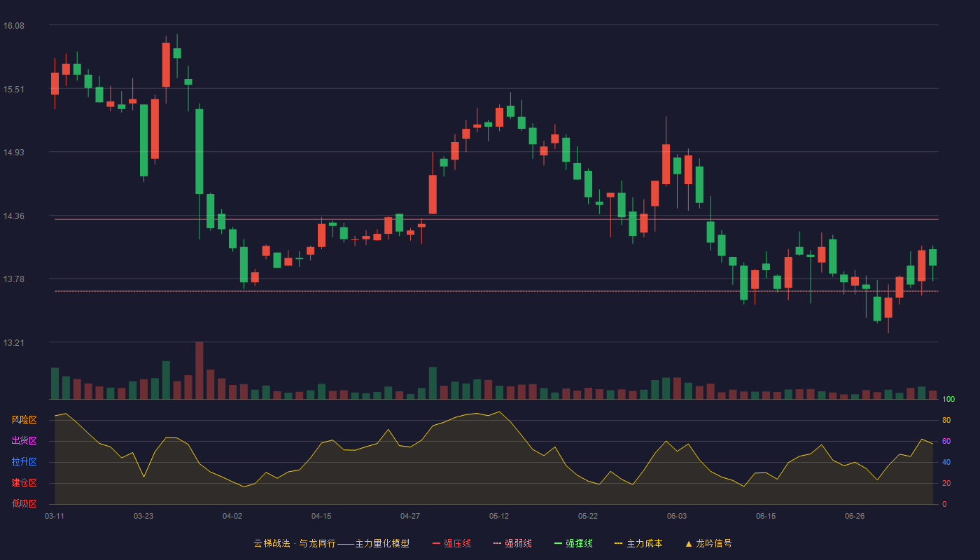Image resolution: width=980 pixels, height=560 pixels.
Task: Click the 13.21 price axis label
Action: tap(14, 343)
